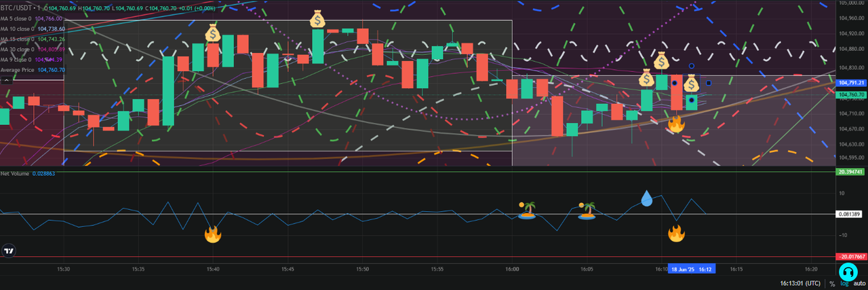Click money bag marker near 15:47 candle
The width and height of the screenshot is (868, 290).
[x=317, y=19]
